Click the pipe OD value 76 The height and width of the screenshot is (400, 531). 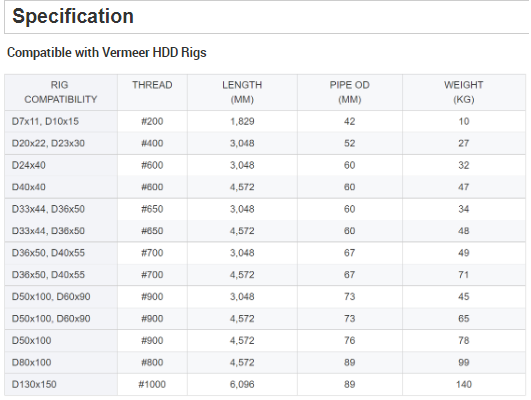tap(349, 340)
